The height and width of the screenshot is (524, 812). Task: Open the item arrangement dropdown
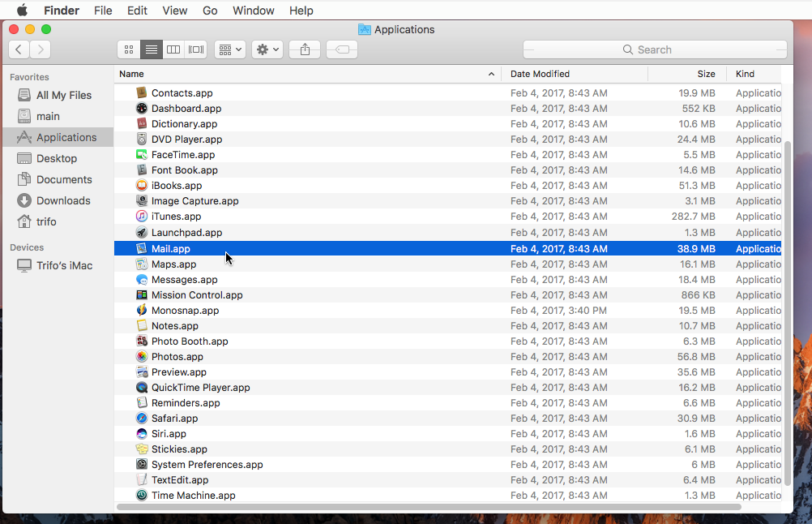(x=229, y=49)
